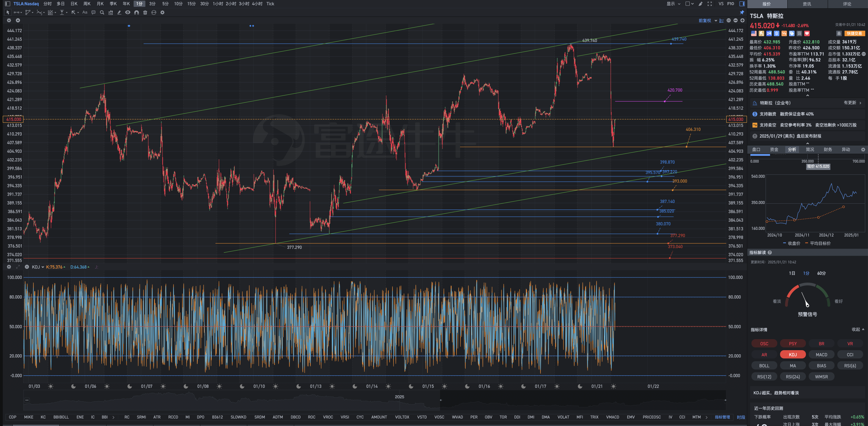Screen dimensions: 868x426
Task: Switch to 财务 financials tab
Action: [x=828, y=150]
